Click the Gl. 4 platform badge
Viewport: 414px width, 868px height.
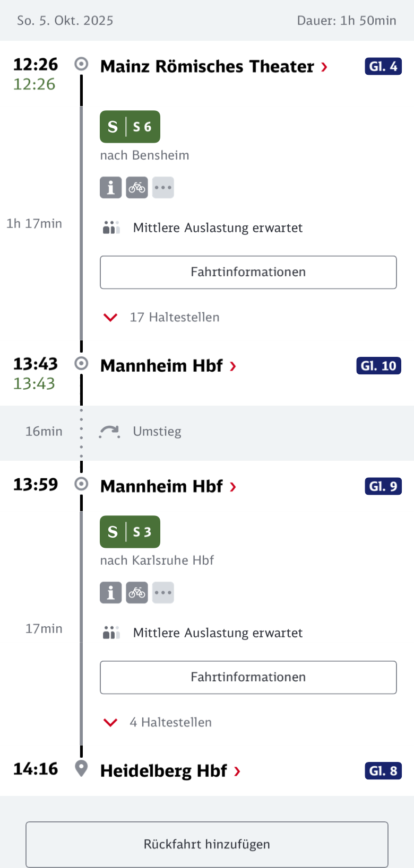383,67
